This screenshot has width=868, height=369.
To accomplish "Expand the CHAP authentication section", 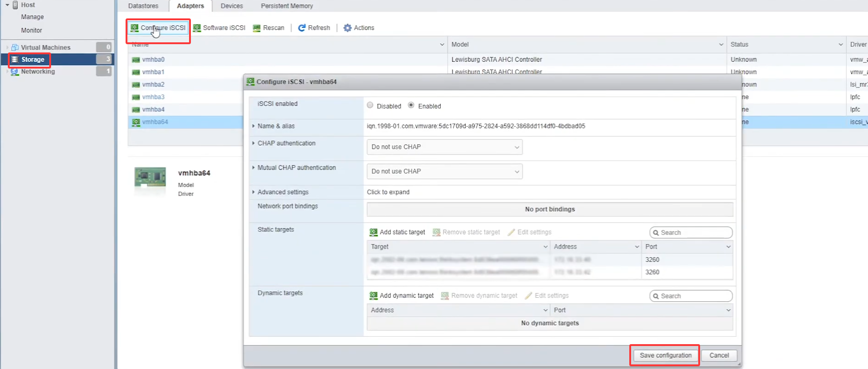I will [253, 144].
